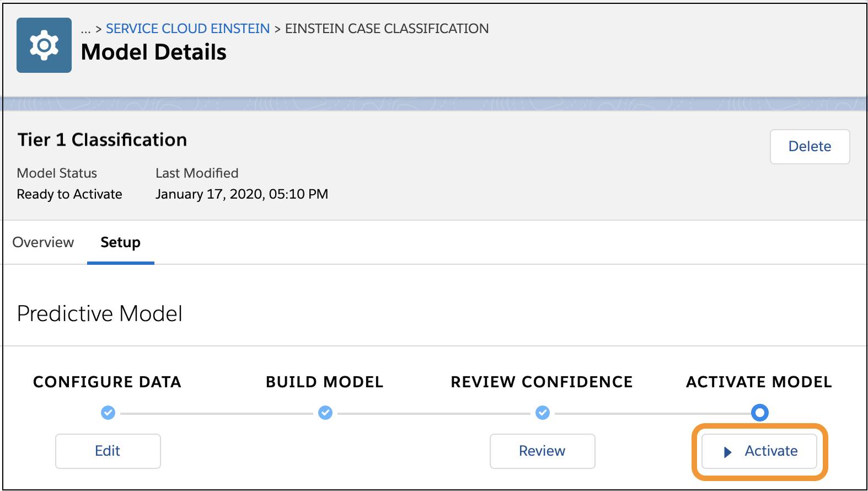Image resolution: width=868 pixels, height=491 pixels.
Task: Click the breadcrumb ellipsis
Action: point(85,30)
